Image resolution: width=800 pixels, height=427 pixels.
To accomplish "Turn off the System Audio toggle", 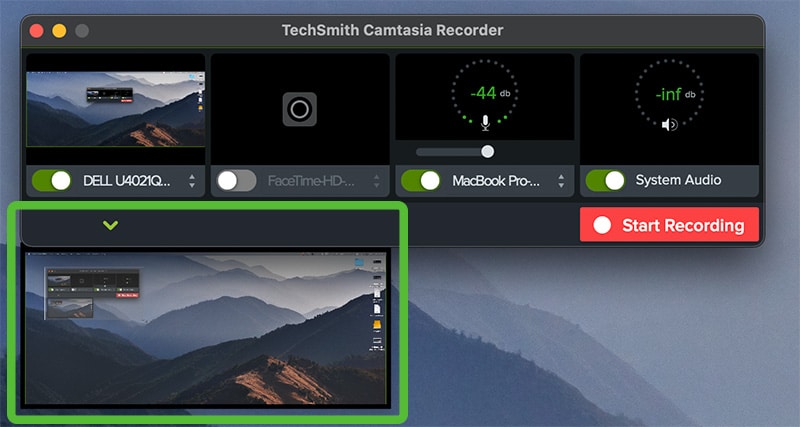I will pos(606,180).
